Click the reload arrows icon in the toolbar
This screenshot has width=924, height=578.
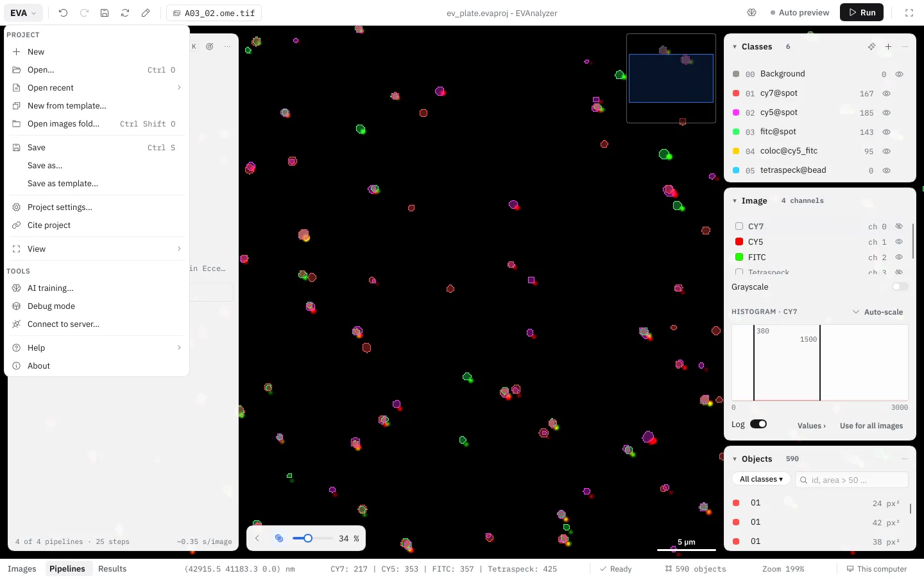125,13
